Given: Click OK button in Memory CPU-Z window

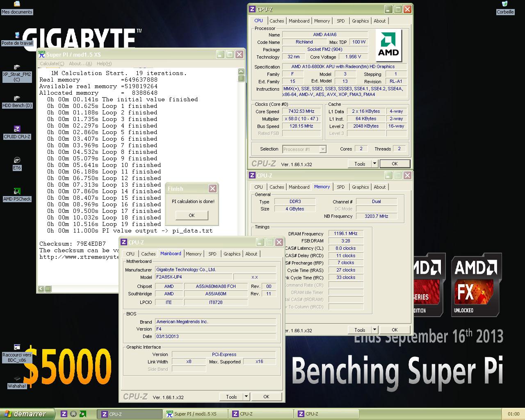Looking at the screenshot, I should tap(395, 330).
